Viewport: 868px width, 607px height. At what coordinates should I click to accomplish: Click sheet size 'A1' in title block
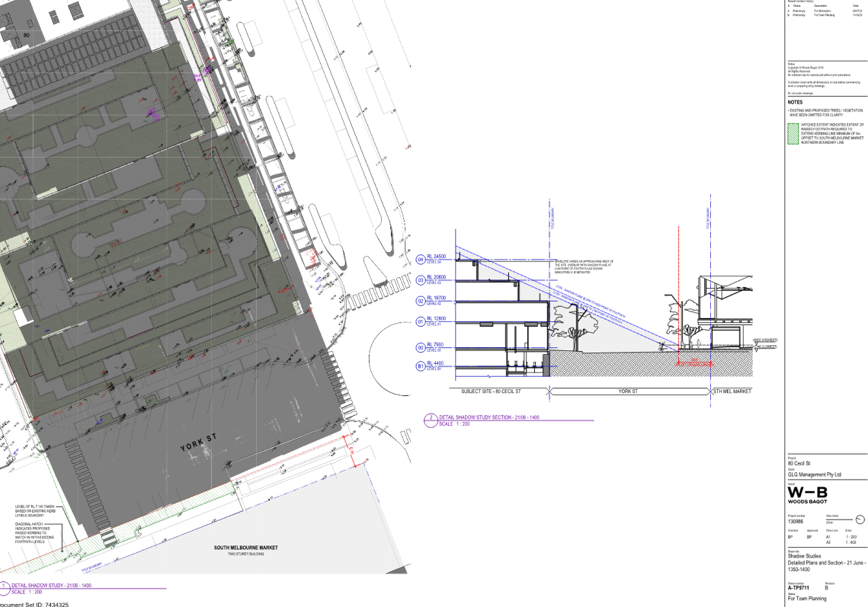pyautogui.click(x=828, y=537)
